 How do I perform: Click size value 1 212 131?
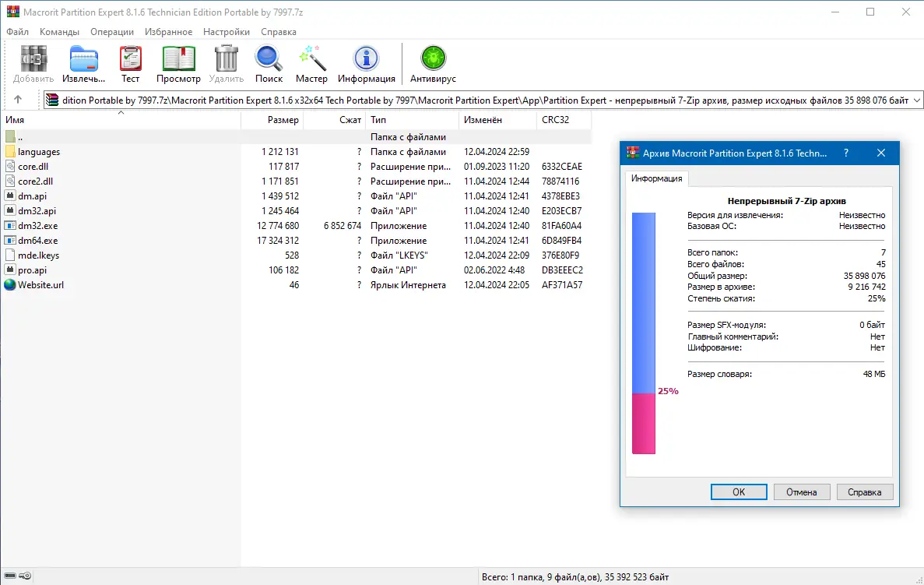coord(280,152)
